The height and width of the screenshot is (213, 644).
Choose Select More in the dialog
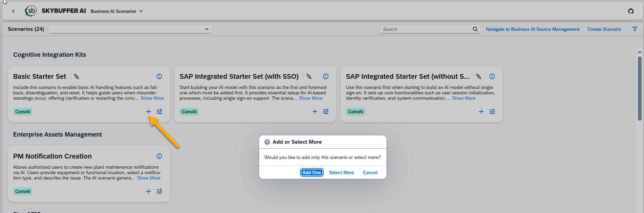(341, 172)
